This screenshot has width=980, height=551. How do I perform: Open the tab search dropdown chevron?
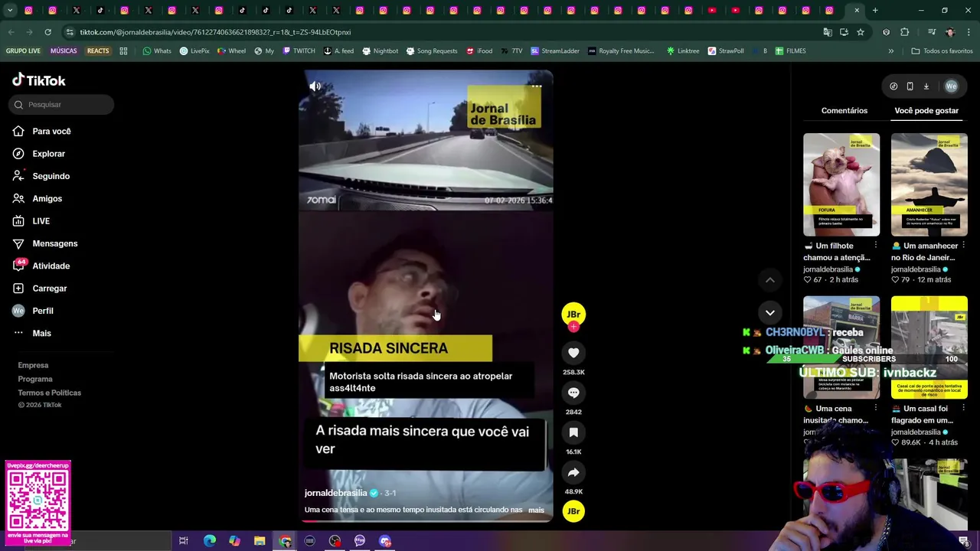coord(11,11)
